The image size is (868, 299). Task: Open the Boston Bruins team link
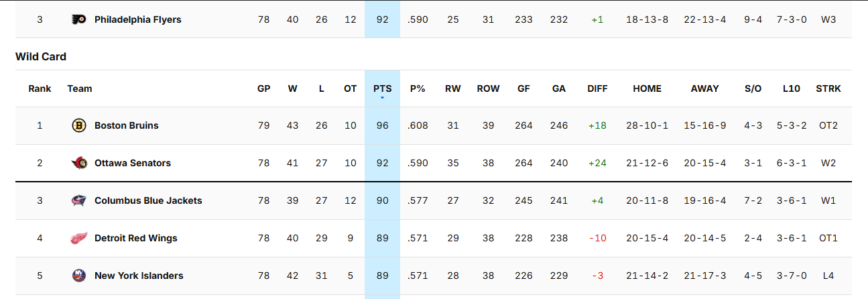click(x=127, y=125)
